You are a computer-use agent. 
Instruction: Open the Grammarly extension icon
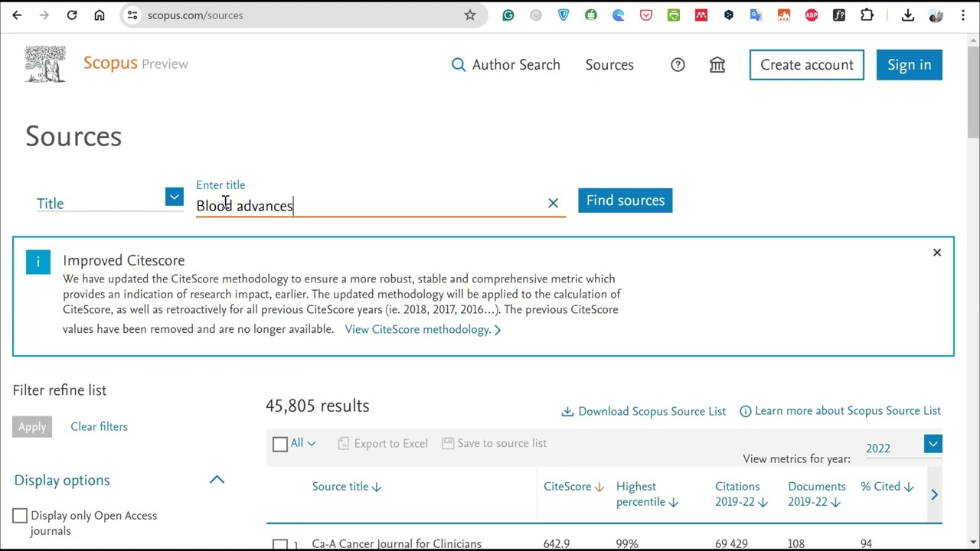508,15
